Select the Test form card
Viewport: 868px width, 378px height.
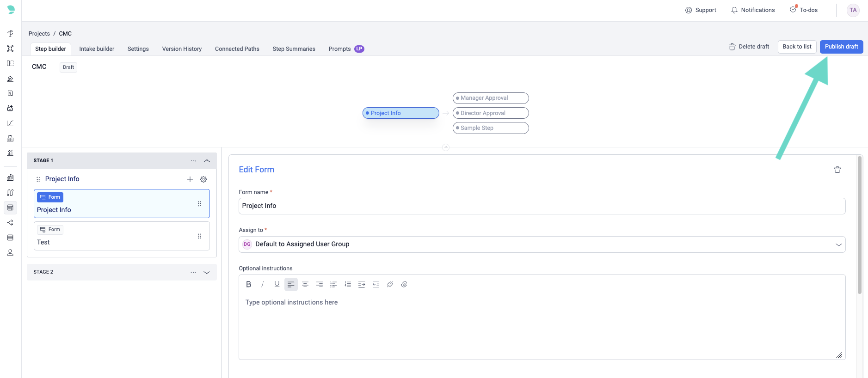tap(116, 236)
